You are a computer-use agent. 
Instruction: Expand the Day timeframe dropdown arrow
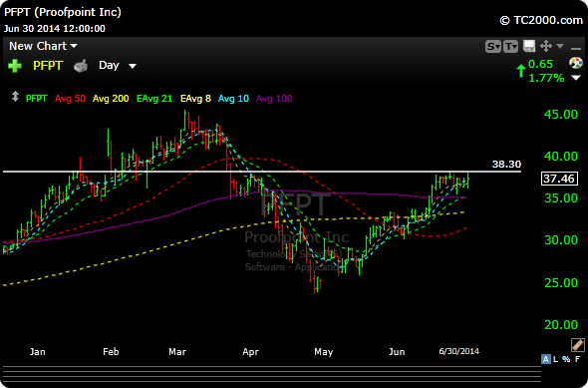[133, 66]
